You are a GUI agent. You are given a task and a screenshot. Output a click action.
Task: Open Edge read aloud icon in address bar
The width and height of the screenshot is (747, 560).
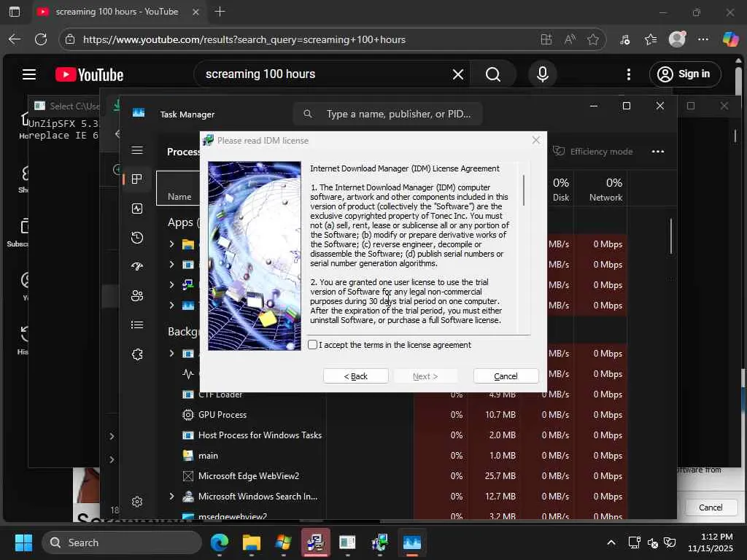570,39
